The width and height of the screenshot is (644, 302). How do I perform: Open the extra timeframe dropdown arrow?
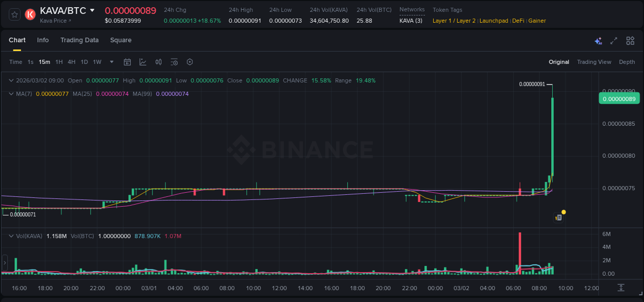[111, 61]
